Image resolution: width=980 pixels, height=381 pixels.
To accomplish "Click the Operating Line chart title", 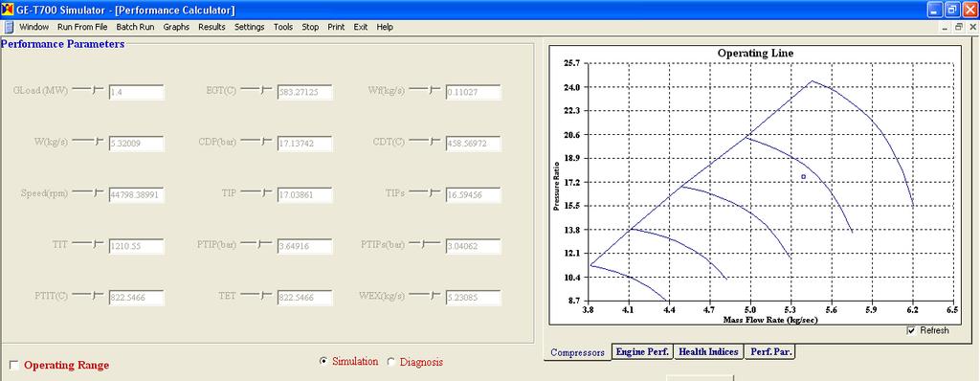I will (755, 54).
